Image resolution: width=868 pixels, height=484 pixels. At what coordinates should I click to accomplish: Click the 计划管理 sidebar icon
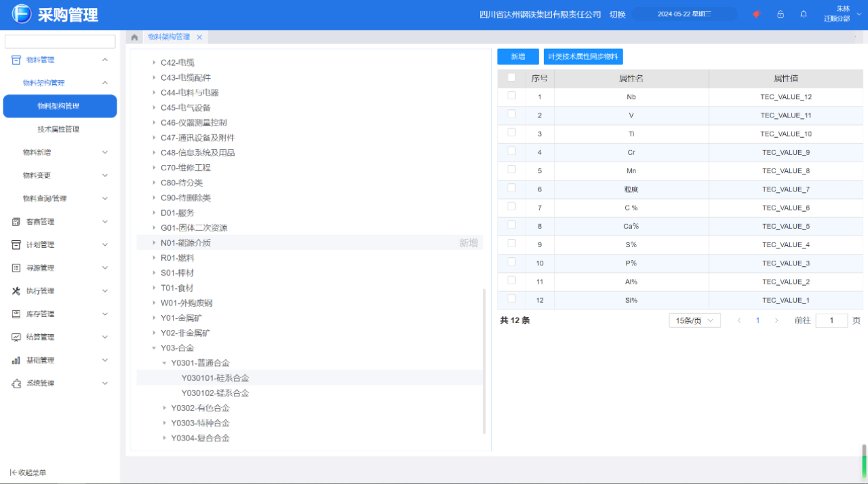tap(16, 244)
